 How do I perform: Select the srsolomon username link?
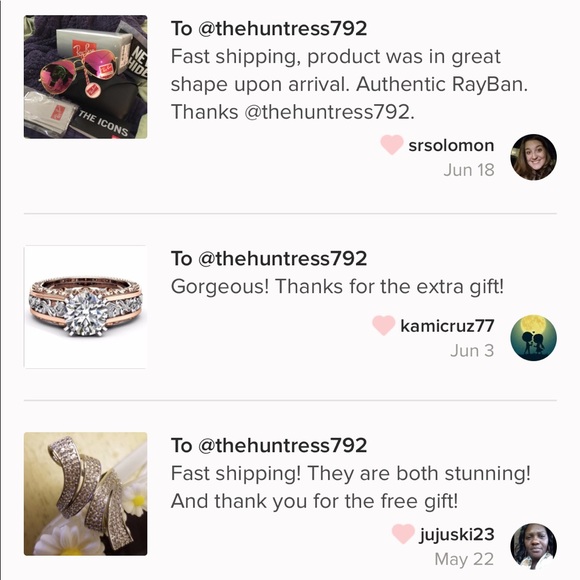click(451, 145)
